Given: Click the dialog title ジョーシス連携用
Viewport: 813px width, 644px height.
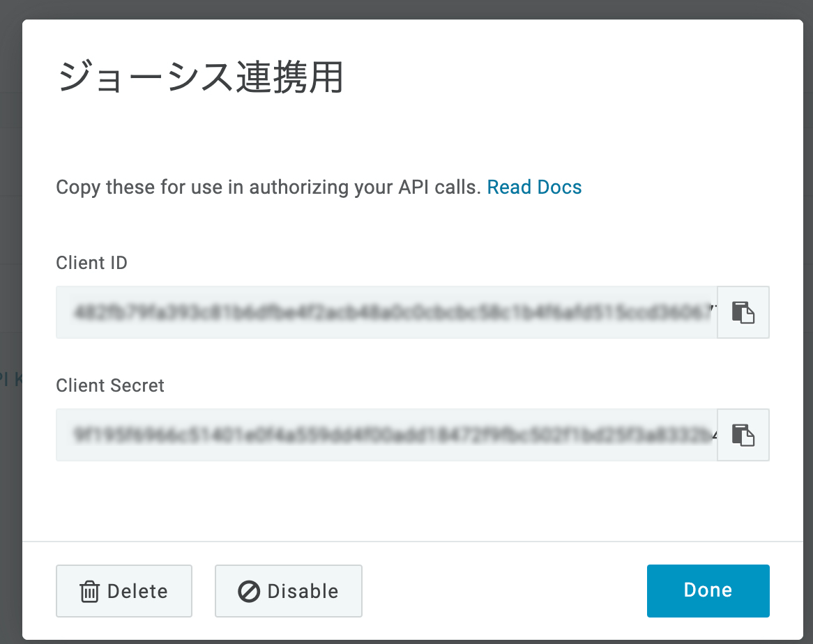Looking at the screenshot, I should pos(199,77).
